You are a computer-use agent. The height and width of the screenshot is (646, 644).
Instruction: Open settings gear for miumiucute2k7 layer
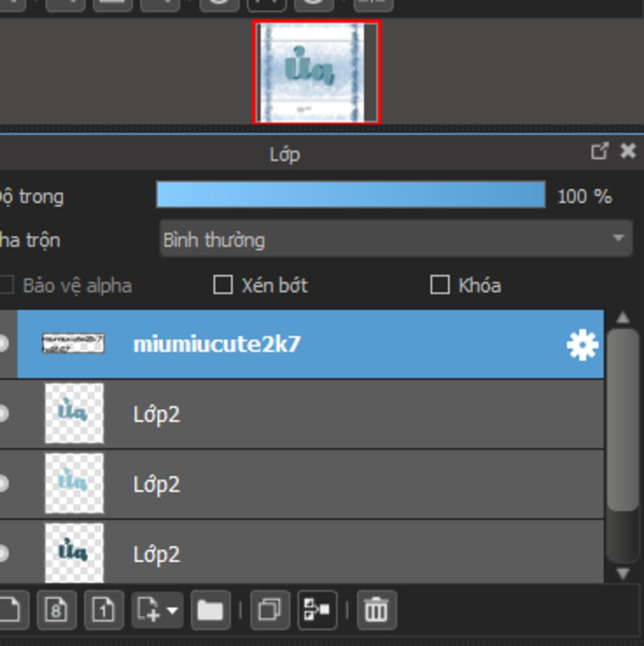click(x=582, y=345)
